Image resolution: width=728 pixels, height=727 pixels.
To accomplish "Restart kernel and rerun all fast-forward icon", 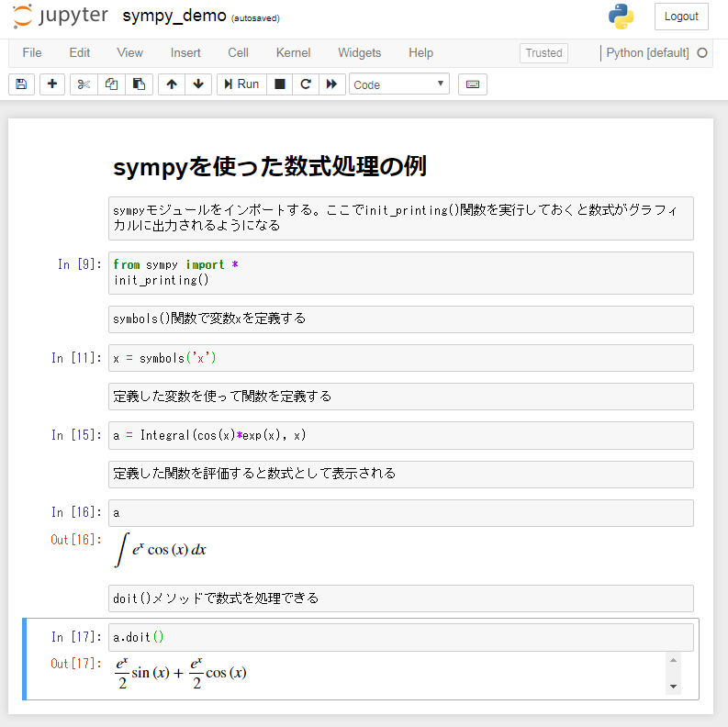I will coord(332,84).
